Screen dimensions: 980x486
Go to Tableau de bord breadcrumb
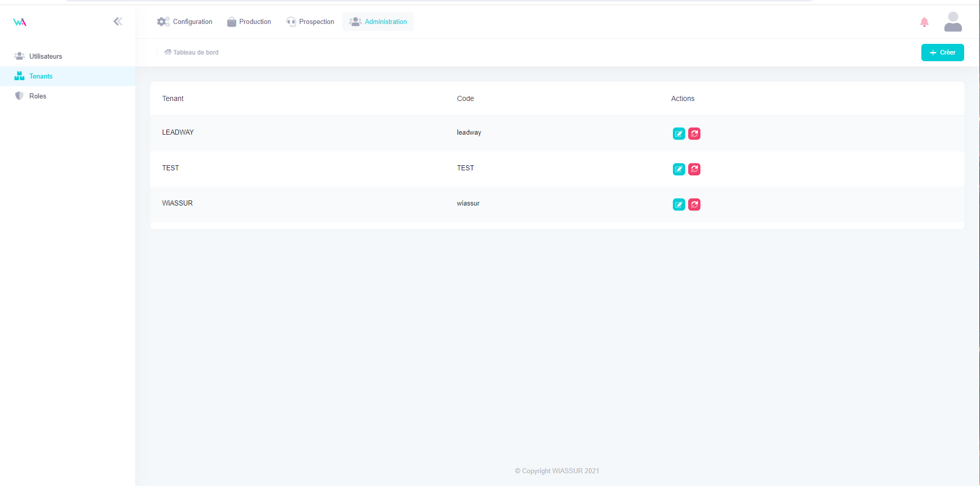191,53
